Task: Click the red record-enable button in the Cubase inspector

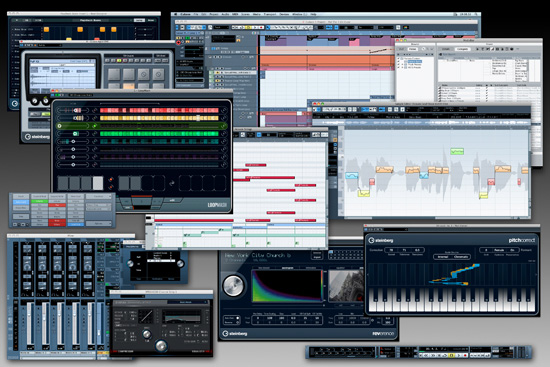Action: click(x=178, y=42)
